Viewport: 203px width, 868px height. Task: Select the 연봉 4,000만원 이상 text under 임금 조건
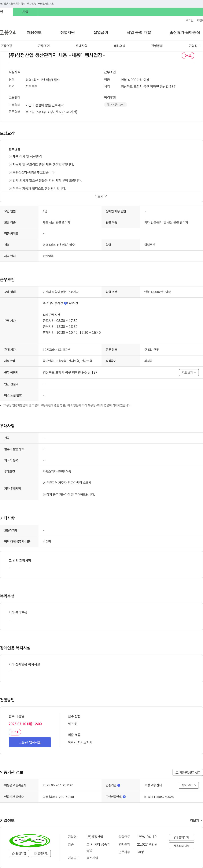point(157,292)
